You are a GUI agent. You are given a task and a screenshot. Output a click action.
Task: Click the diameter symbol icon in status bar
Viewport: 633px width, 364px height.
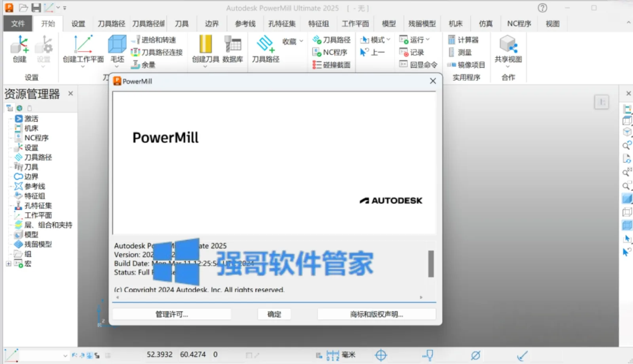(476, 355)
